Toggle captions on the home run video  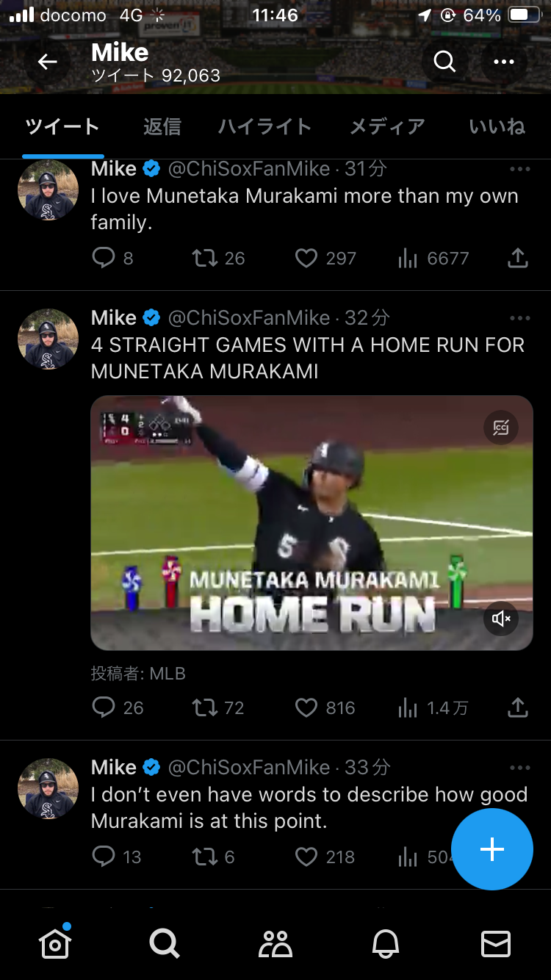(x=502, y=428)
